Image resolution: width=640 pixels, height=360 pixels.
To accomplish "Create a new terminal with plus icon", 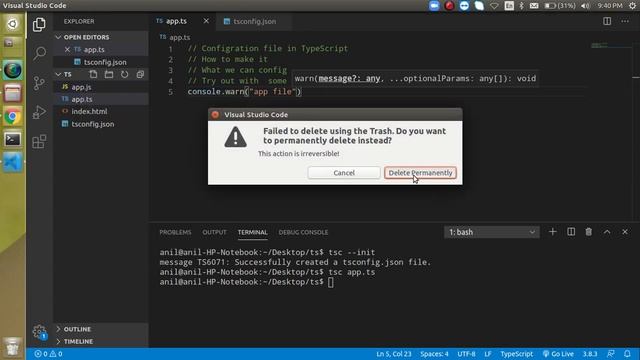I will coord(552,232).
